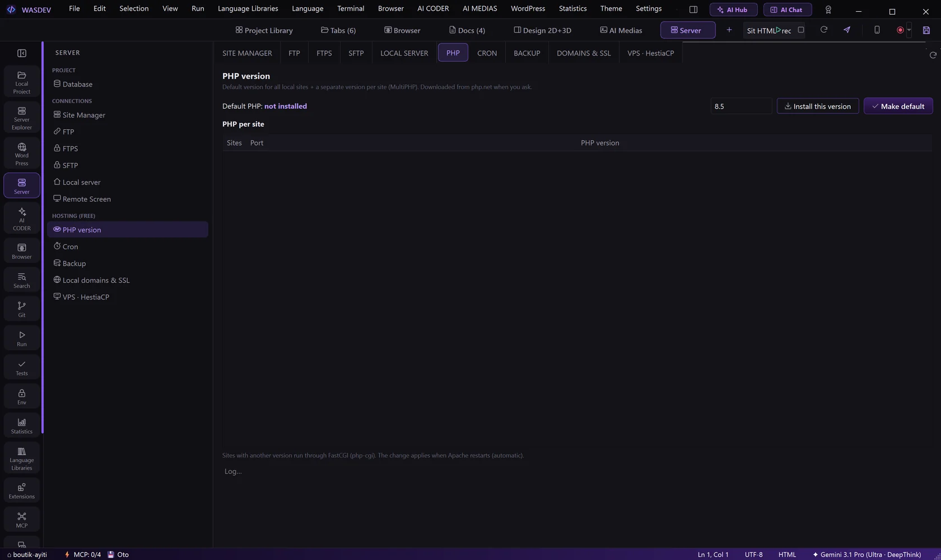Open the Statistics menu in the menu bar
The image size is (941, 560).
(x=572, y=8)
